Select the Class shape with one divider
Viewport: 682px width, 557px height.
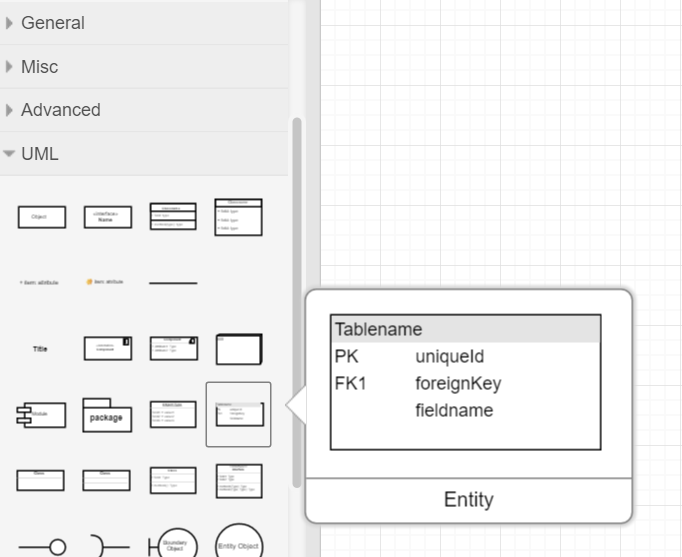(40, 480)
